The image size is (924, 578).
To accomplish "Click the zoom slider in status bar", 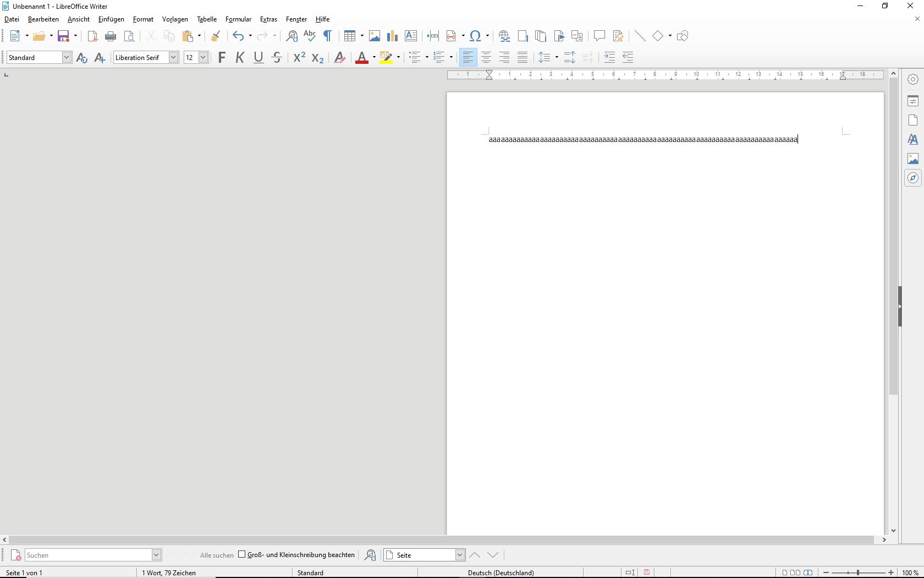I will [858, 573].
